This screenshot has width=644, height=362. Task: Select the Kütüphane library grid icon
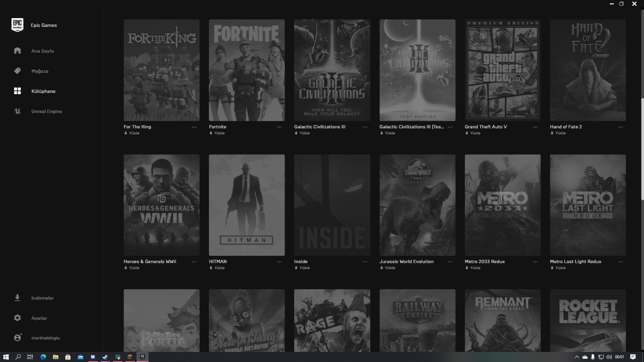coord(17,91)
